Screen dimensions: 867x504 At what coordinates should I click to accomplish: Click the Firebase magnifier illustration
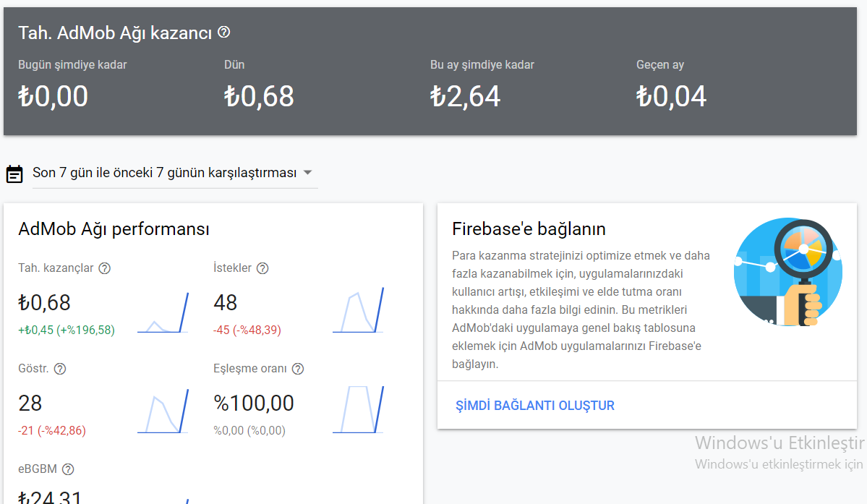[788, 271]
